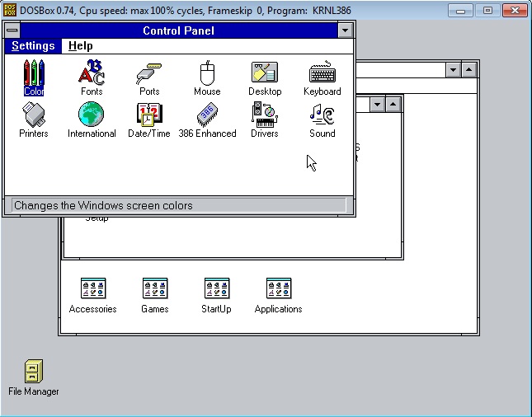Maximize the inner program group window

click(x=393, y=104)
